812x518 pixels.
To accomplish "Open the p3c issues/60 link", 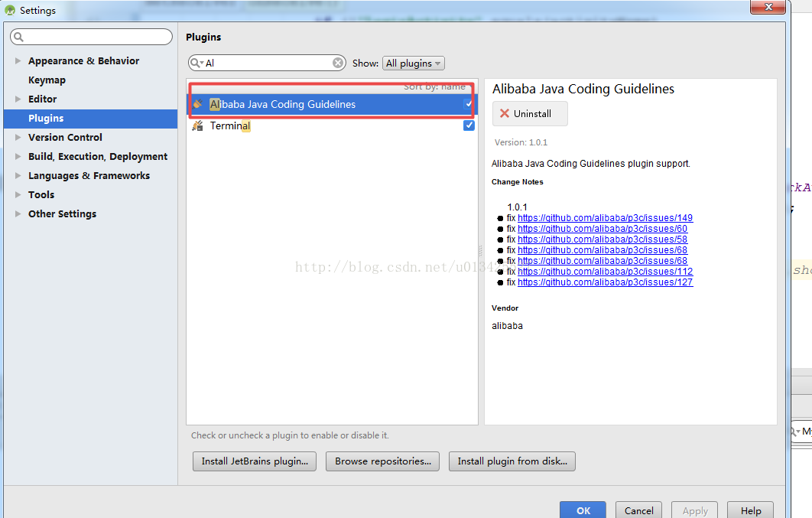I will 603,229.
